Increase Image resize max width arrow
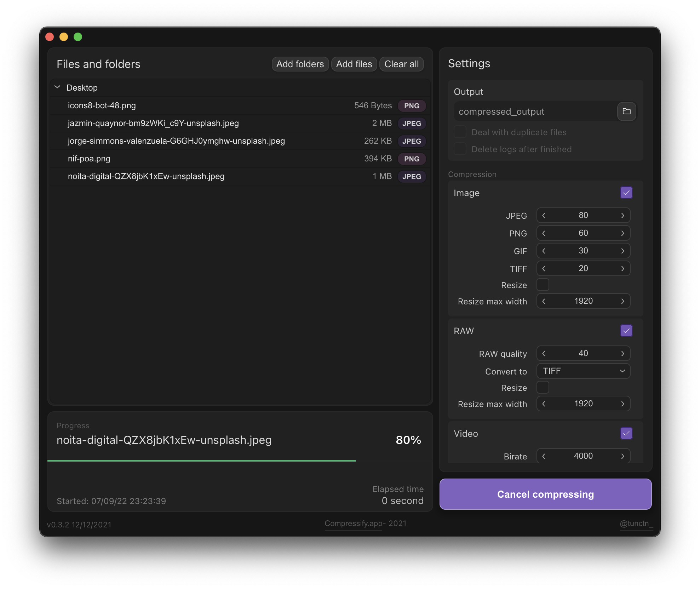The width and height of the screenshot is (700, 589). (x=622, y=301)
